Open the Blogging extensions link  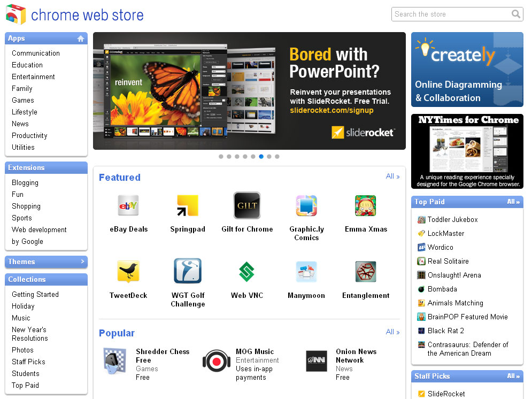(25, 182)
